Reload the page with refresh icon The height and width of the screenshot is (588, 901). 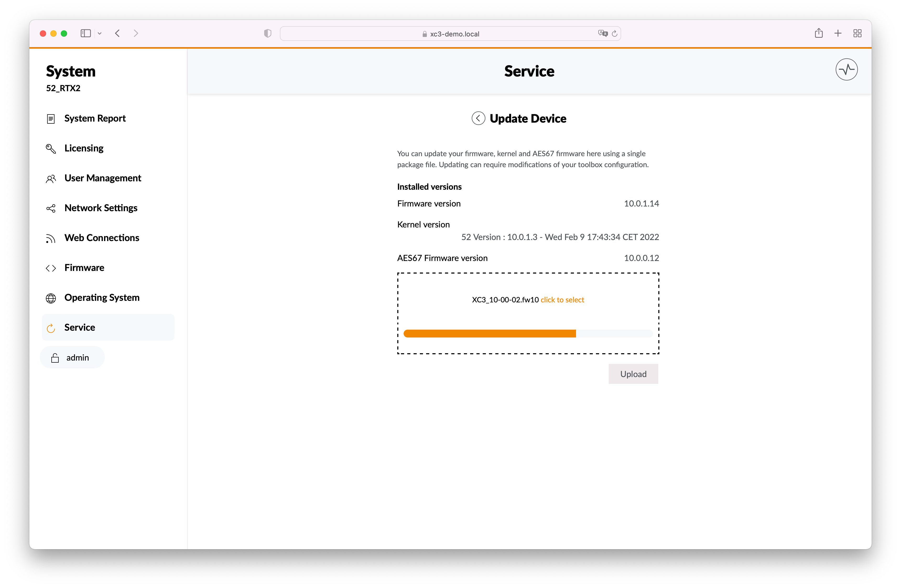[614, 34]
